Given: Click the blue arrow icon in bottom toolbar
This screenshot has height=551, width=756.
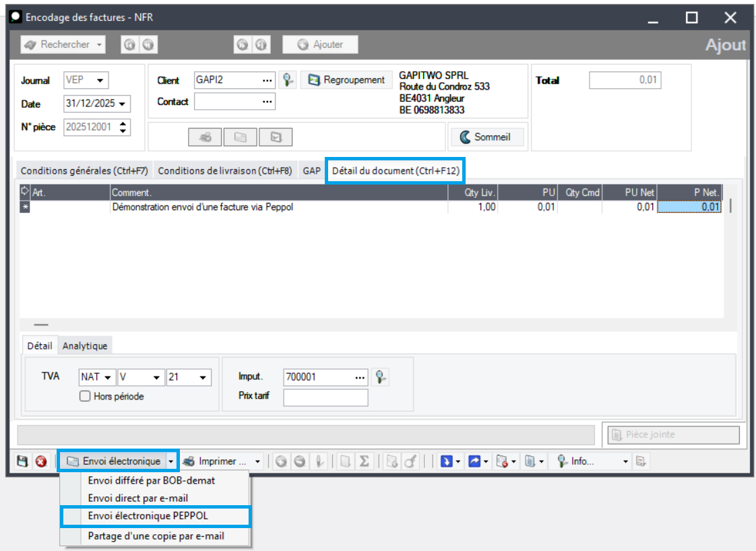Looking at the screenshot, I should [x=445, y=461].
